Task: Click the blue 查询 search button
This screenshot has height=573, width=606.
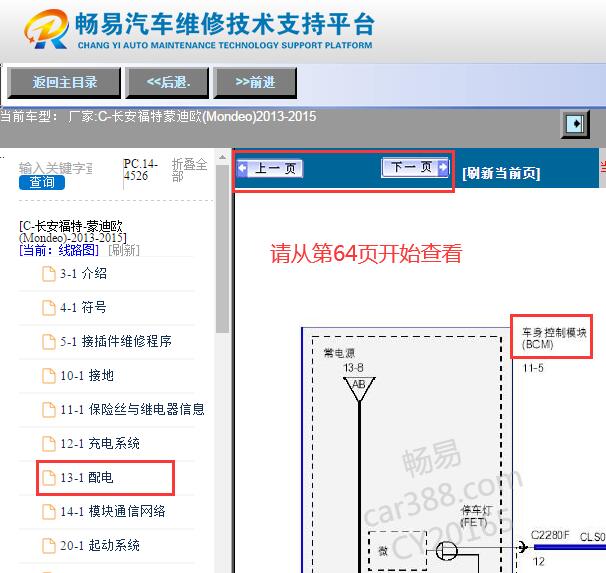Action: [42, 182]
